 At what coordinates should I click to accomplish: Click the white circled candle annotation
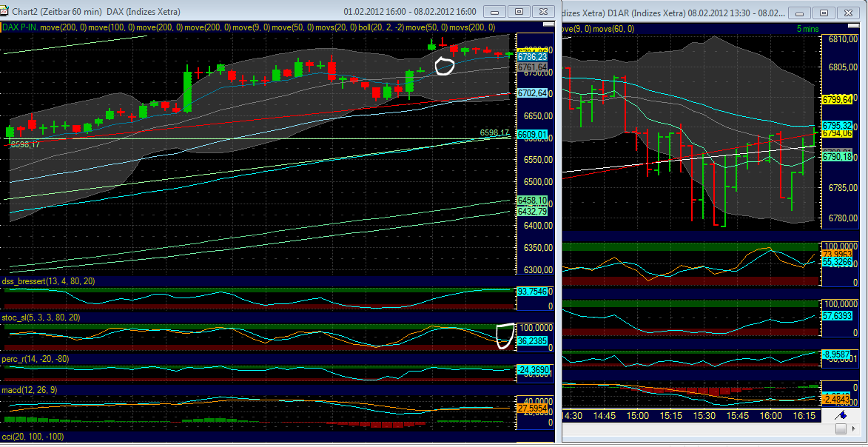click(x=444, y=66)
